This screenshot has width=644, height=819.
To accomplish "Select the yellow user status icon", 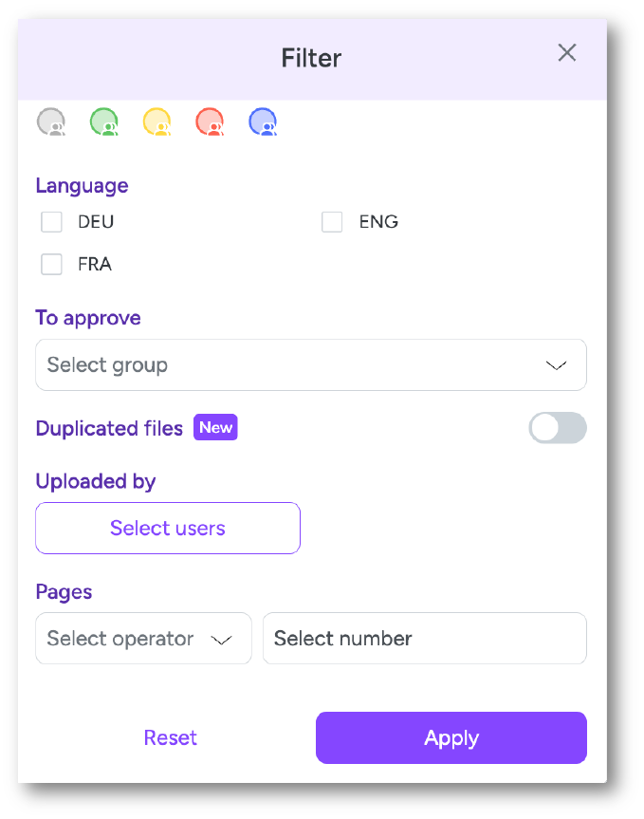I will 157,121.
